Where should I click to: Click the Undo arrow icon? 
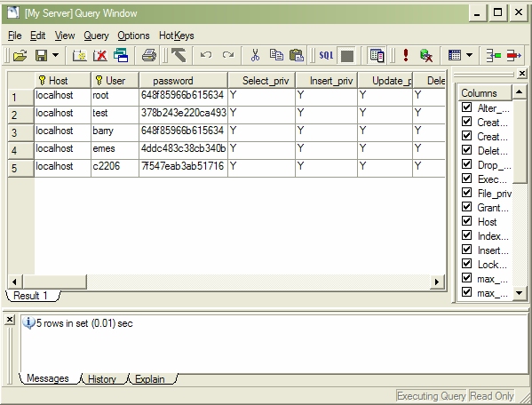(x=206, y=55)
